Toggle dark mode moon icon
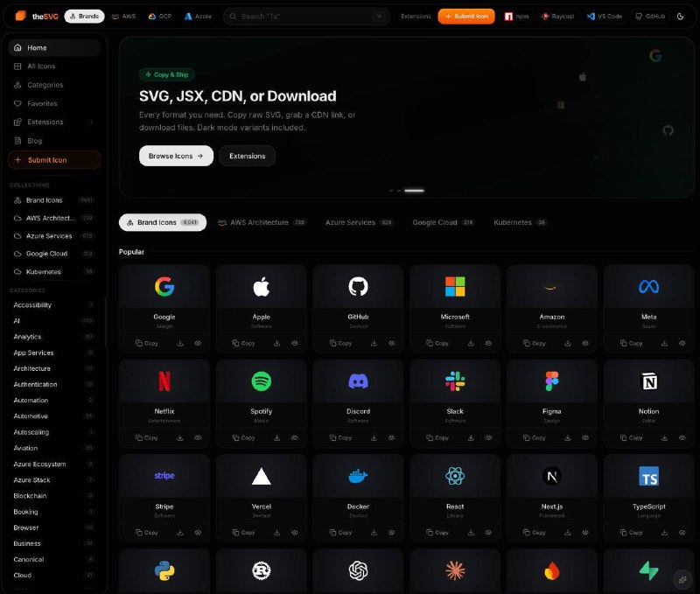700x594 pixels. 681,16
